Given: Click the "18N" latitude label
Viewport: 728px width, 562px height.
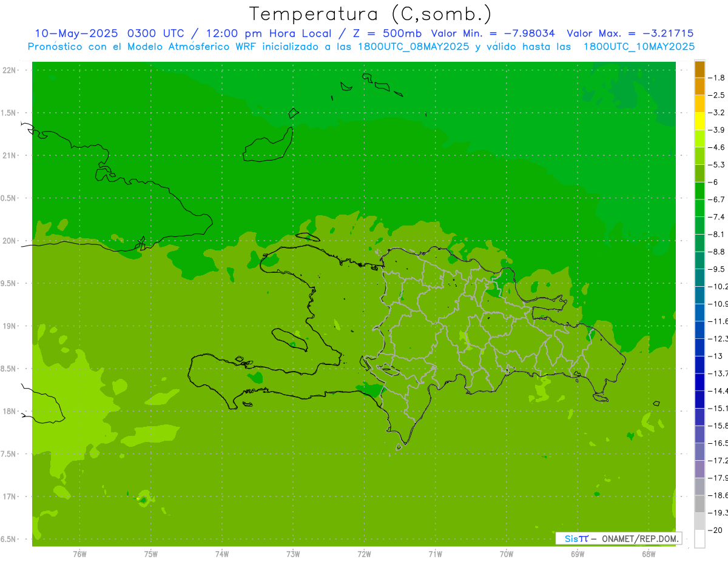Looking at the screenshot, I should (9, 411).
